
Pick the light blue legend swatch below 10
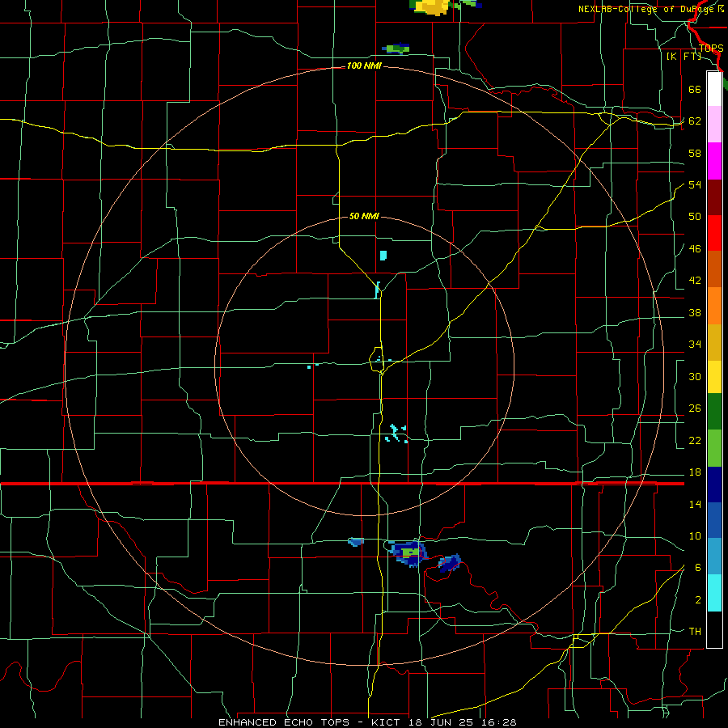714,557
